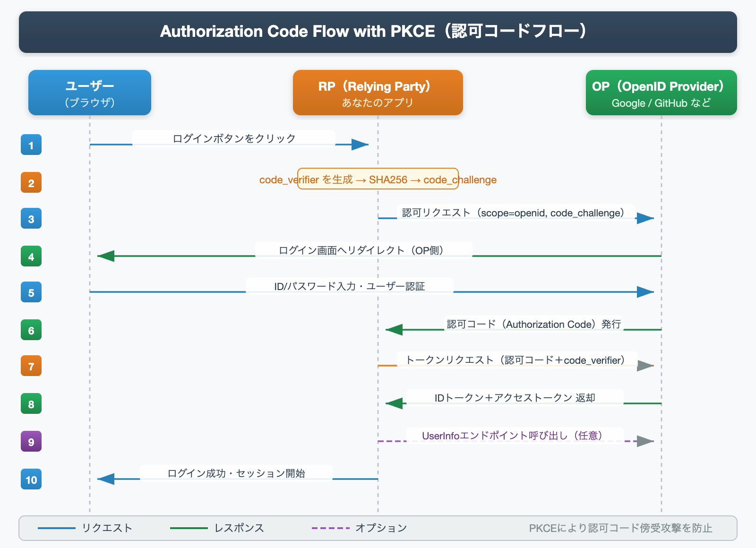Click the 認可コード（Authorization Code）発行 label
Screen dimensions: 756x548
click(534, 324)
